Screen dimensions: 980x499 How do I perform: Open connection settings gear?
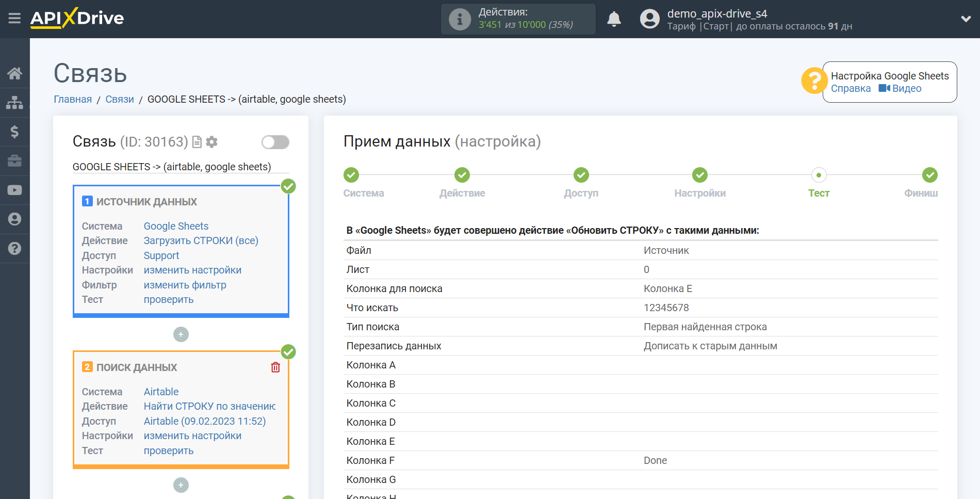pyautogui.click(x=211, y=142)
